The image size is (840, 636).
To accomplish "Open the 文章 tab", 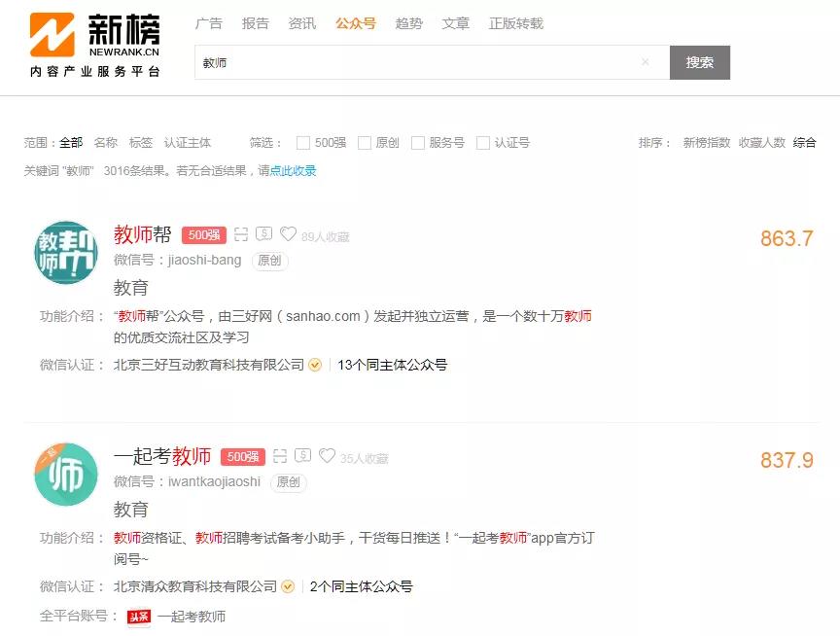I will (455, 23).
